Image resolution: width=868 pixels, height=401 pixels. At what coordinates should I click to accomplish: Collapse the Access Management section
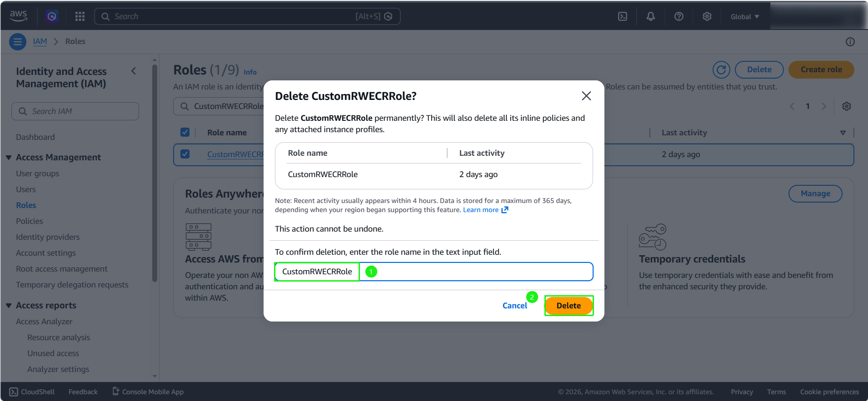9,158
